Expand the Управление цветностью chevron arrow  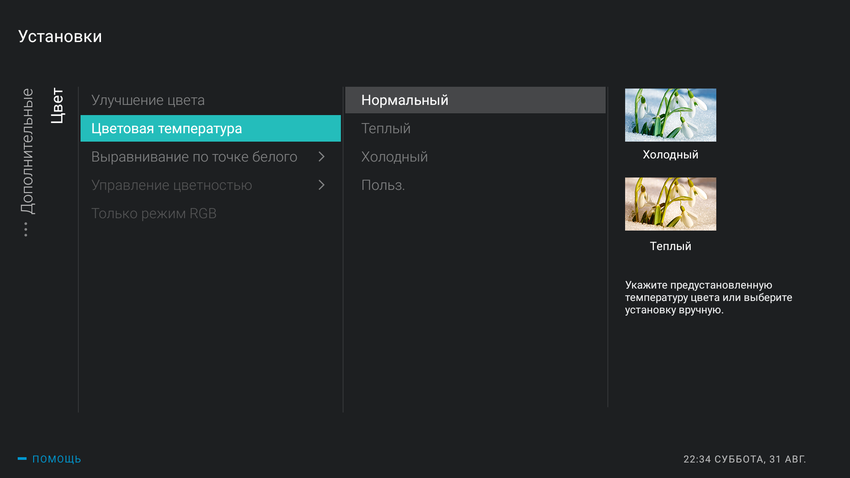[321, 185]
